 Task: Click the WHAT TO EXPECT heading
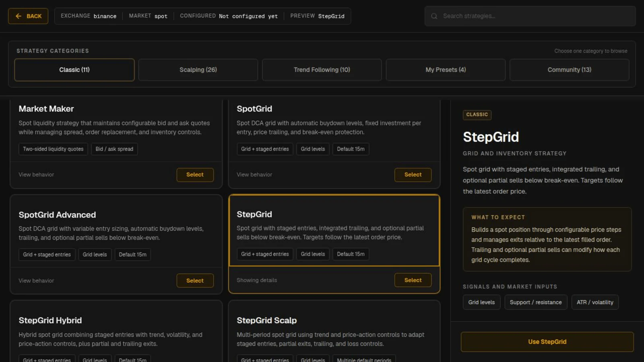498,217
